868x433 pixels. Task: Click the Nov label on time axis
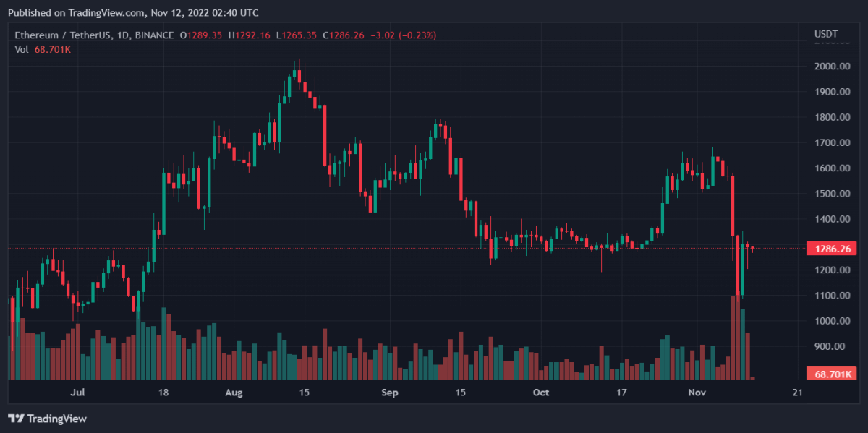click(697, 393)
